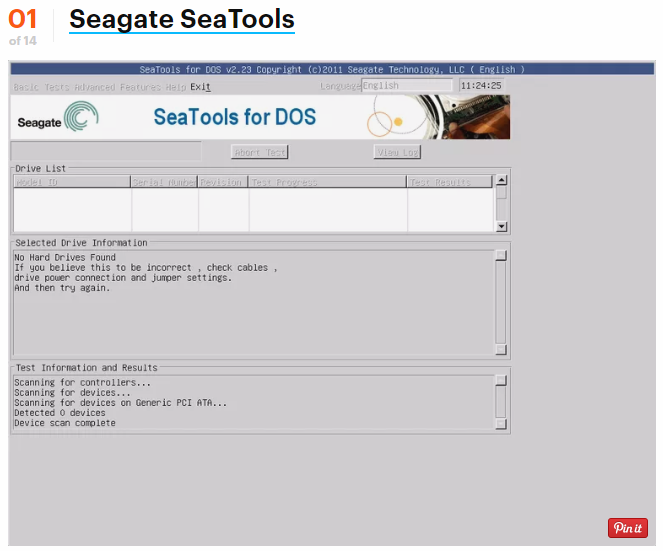The image size is (663, 551).
Task: Click the Model ID column header
Action: (x=72, y=182)
